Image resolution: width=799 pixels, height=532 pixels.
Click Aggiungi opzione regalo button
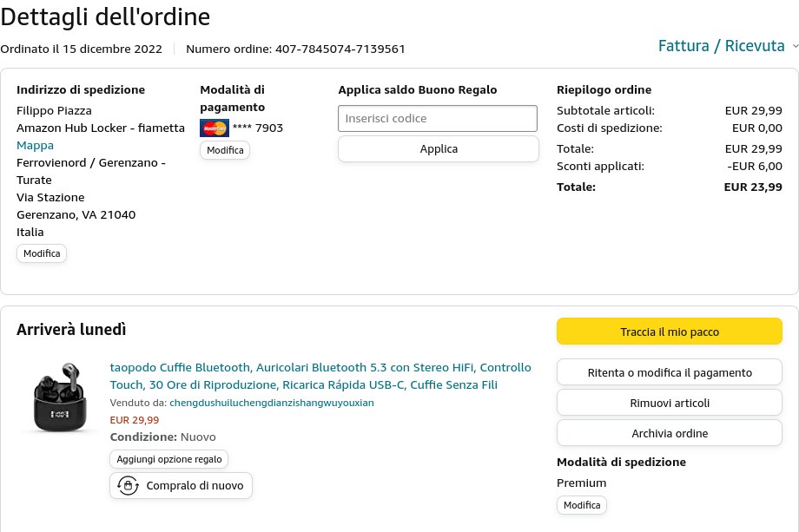tap(169, 459)
